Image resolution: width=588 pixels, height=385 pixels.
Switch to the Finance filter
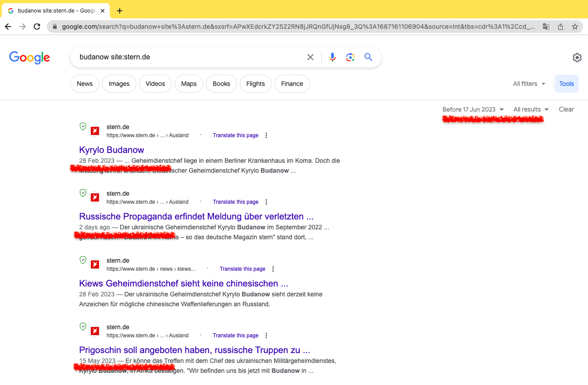(x=292, y=84)
